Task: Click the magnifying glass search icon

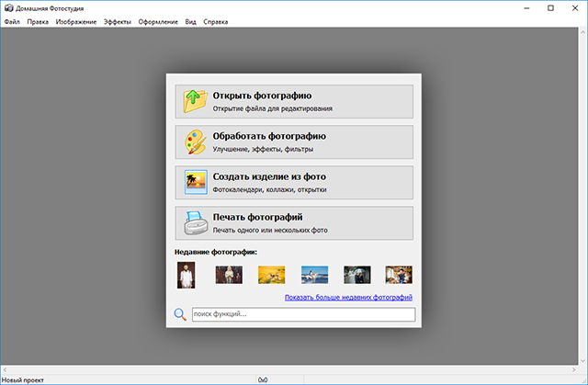Action: coord(180,314)
